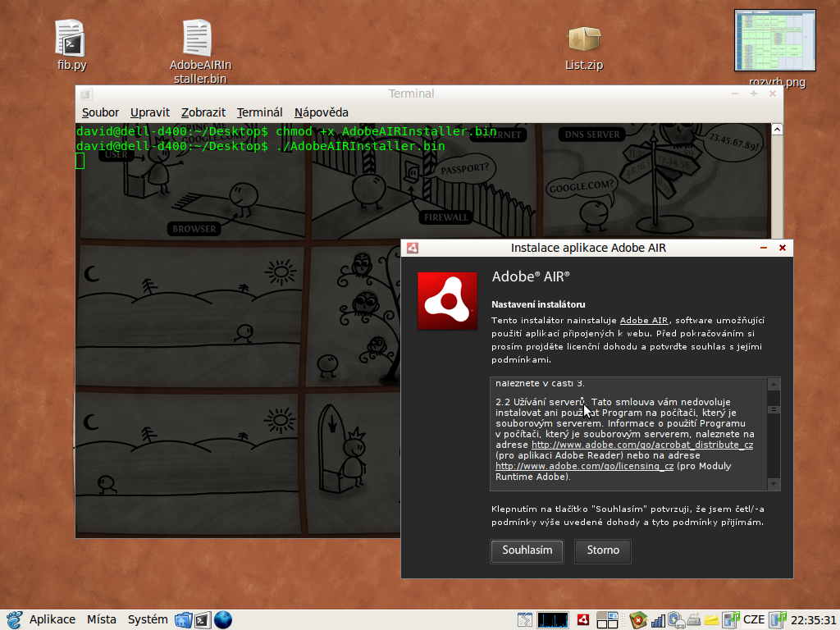Viewport: 840px width, 630px height.
Task: Open the Upravit menu in Terminal
Action: (x=150, y=112)
